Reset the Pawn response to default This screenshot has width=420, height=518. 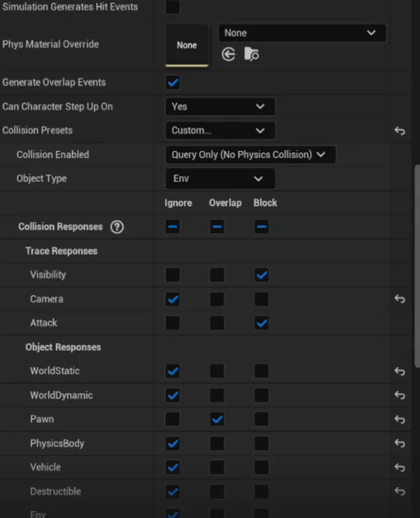pos(400,419)
